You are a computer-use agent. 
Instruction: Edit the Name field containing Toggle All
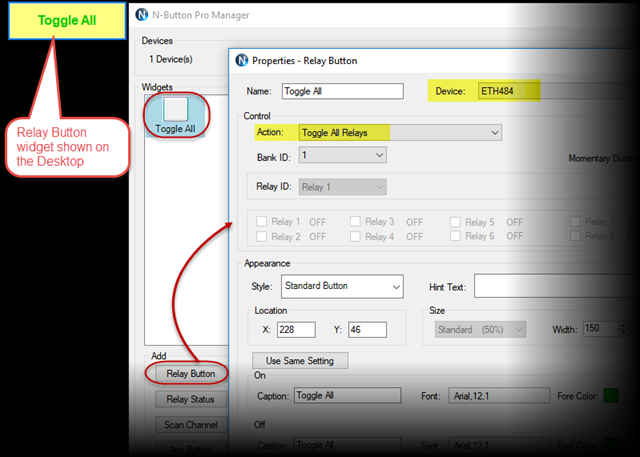(342, 91)
